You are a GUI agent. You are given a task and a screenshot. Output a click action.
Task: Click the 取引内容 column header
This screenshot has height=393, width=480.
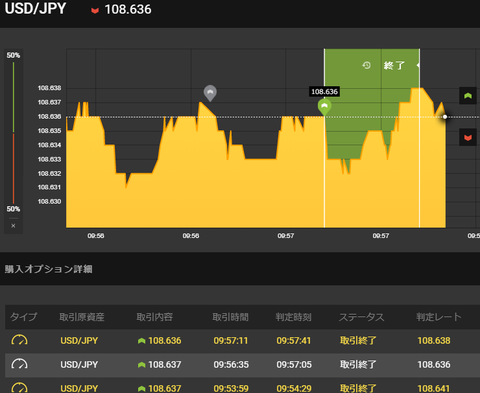coord(155,317)
